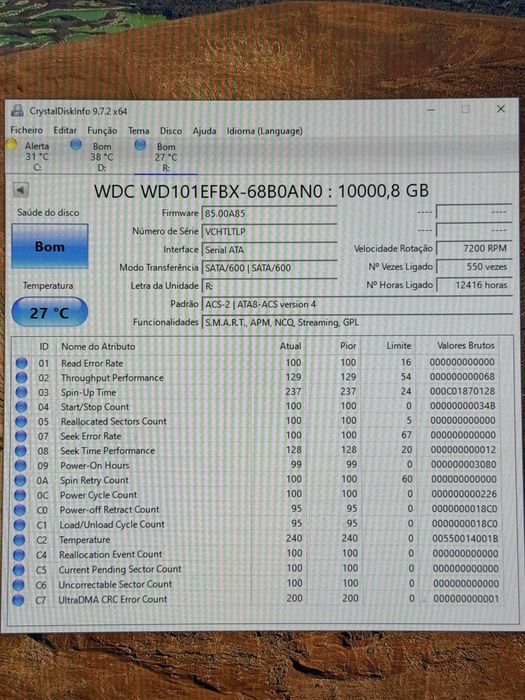Click the Interface field Serial ATA
The height and width of the screenshot is (700, 525).
click(270, 250)
